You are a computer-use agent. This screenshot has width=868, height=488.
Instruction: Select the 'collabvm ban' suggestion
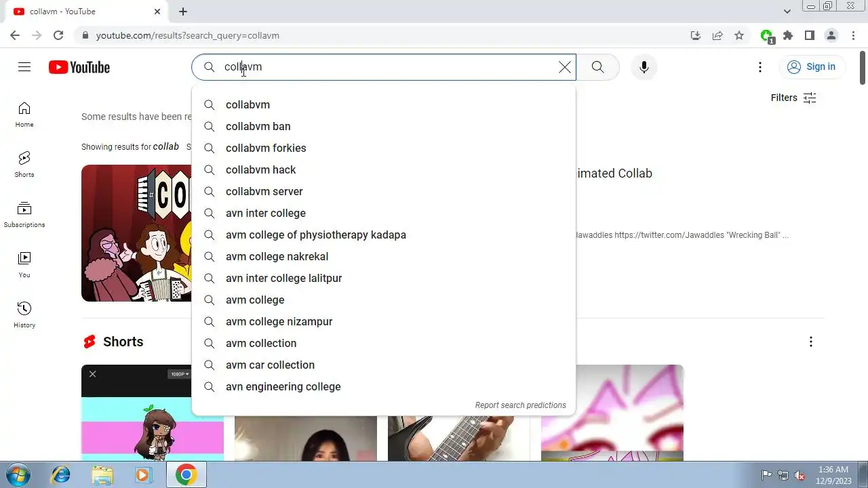click(384, 126)
